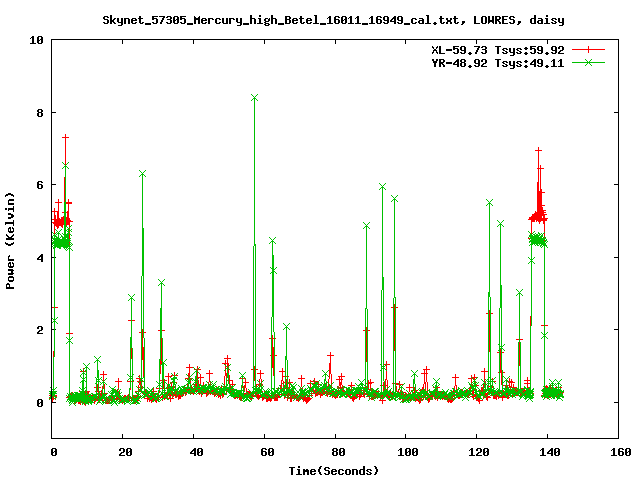Click the x-axis tick value 160

[620, 452]
